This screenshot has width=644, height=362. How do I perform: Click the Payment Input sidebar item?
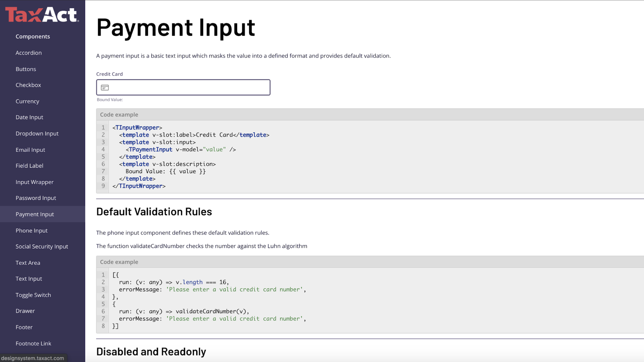(x=35, y=214)
